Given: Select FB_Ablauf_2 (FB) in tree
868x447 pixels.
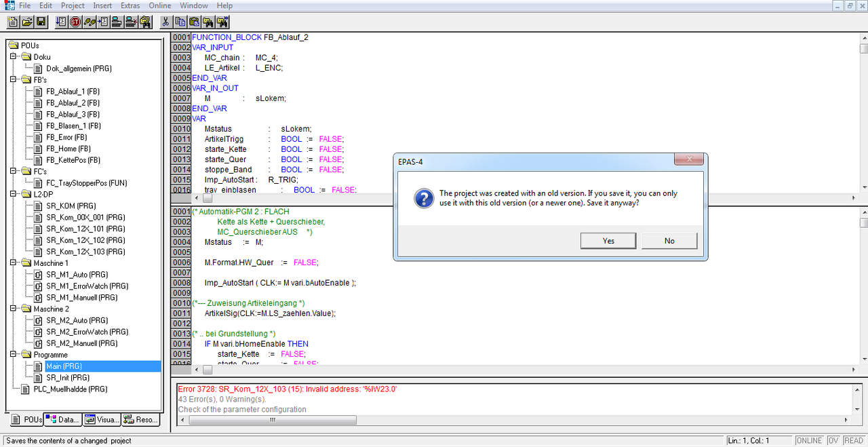Looking at the screenshot, I should (x=73, y=103).
